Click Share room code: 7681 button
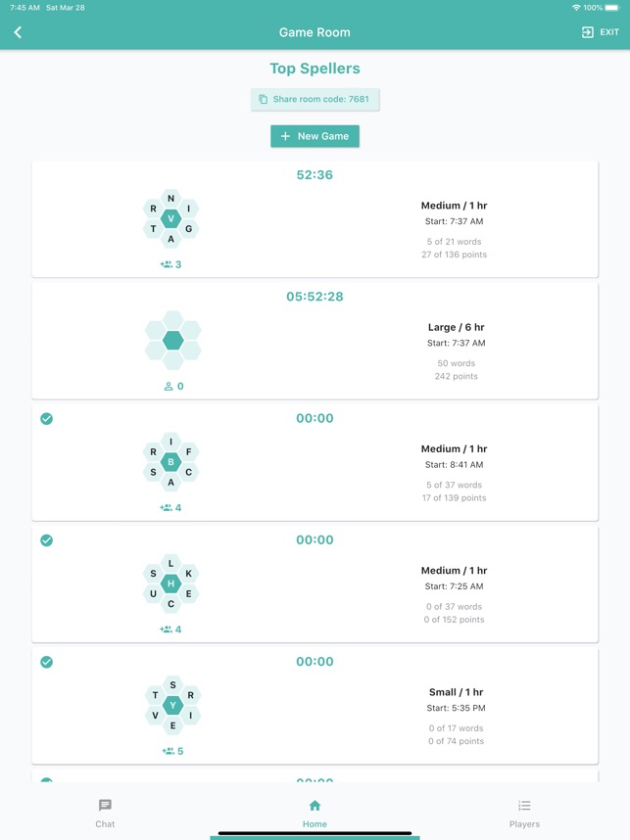This screenshot has height=840, width=630. coord(315,99)
